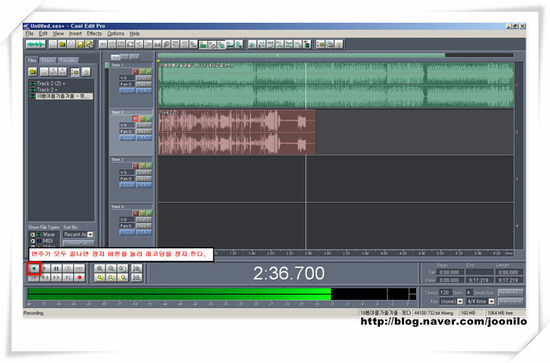The width and height of the screenshot is (550, 363).
Task: Toggle Wave file type display
Action: 33,235
